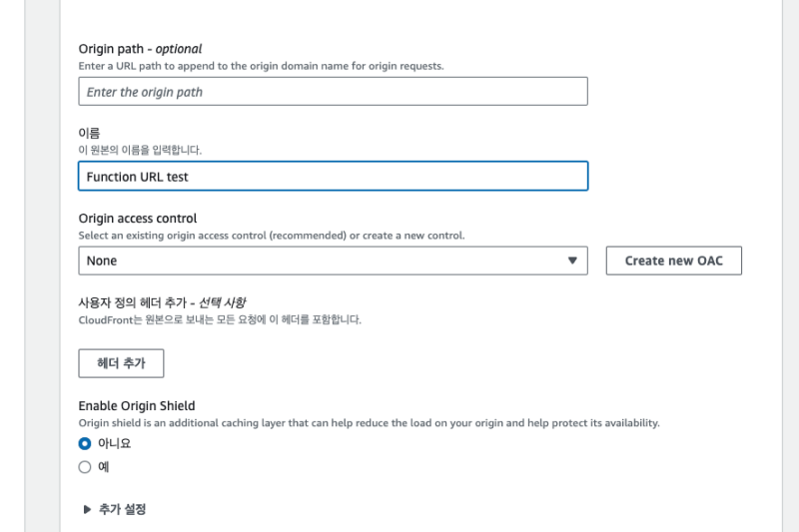Screen dimensions: 799x532
Task: Click the 아니요 option text label
Action: [x=115, y=443]
